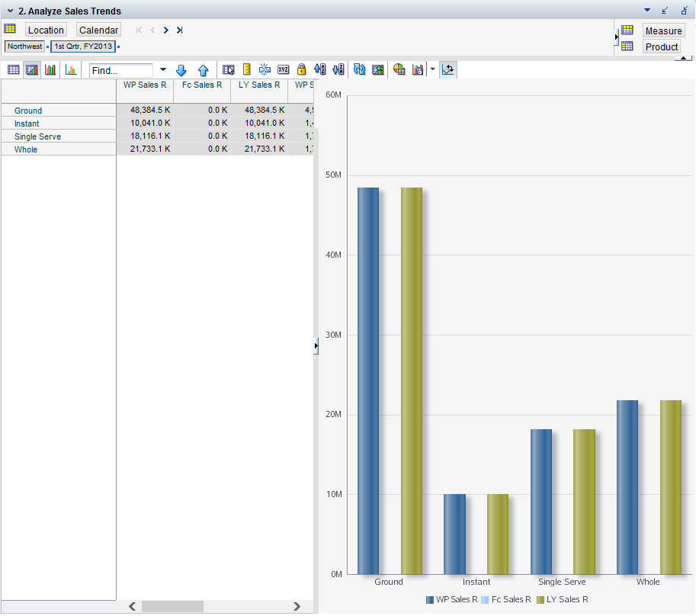Image resolution: width=696 pixels, height=616 pixels.
Task: Select chart-only view bar icon
Action: (x=50, y=69)
